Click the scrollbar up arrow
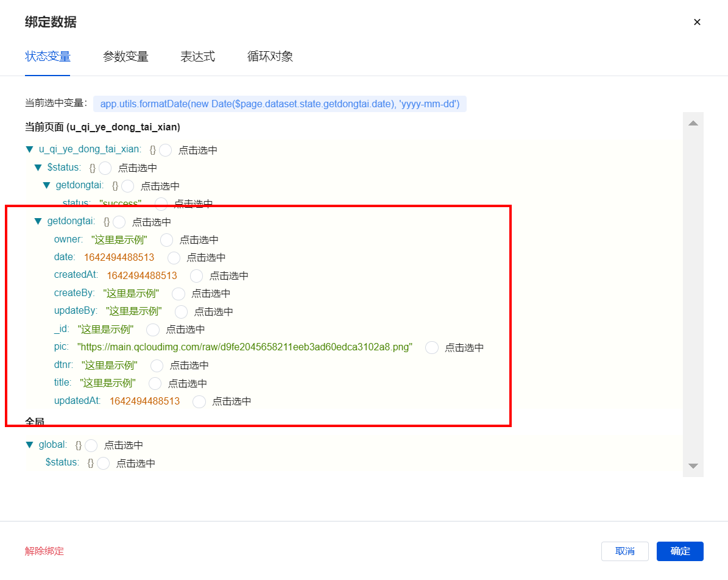Image resolution: width=728 pixels, height=580 pixels. (693, 123)
